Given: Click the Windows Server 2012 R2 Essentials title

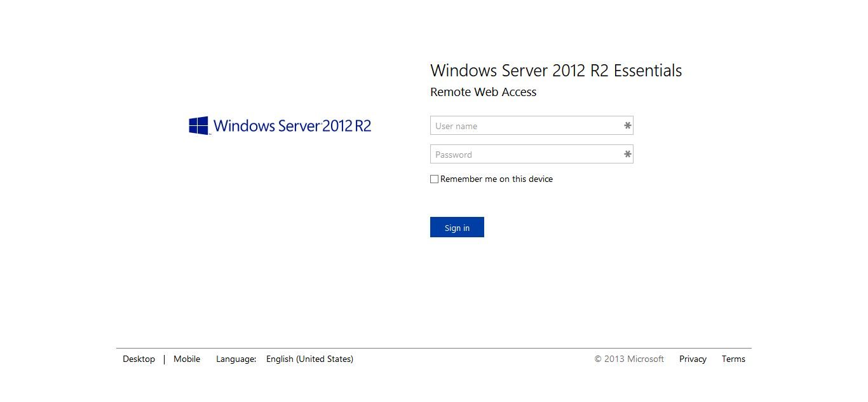Looking at the screenshot, I should pos(556,71).
